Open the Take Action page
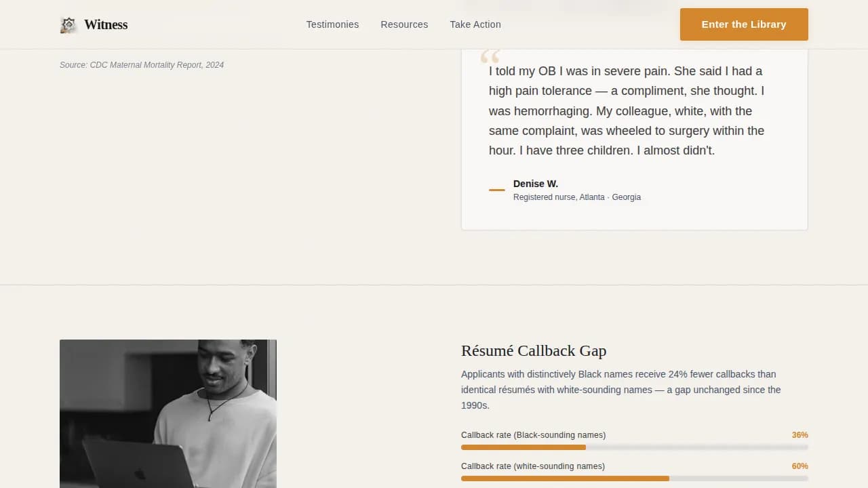This screenshot has height=488, width=868. (475, 24)
